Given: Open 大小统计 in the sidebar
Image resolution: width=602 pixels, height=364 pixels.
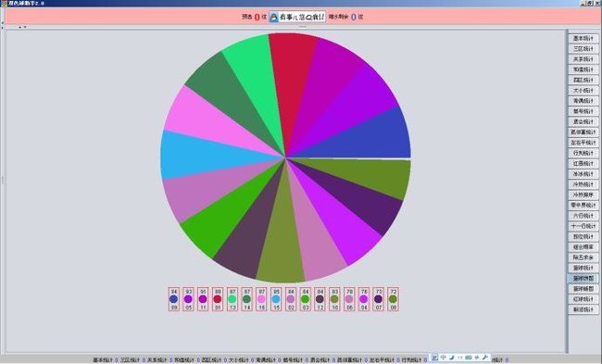Looking at the screenshot, I should tap(583, 91).
